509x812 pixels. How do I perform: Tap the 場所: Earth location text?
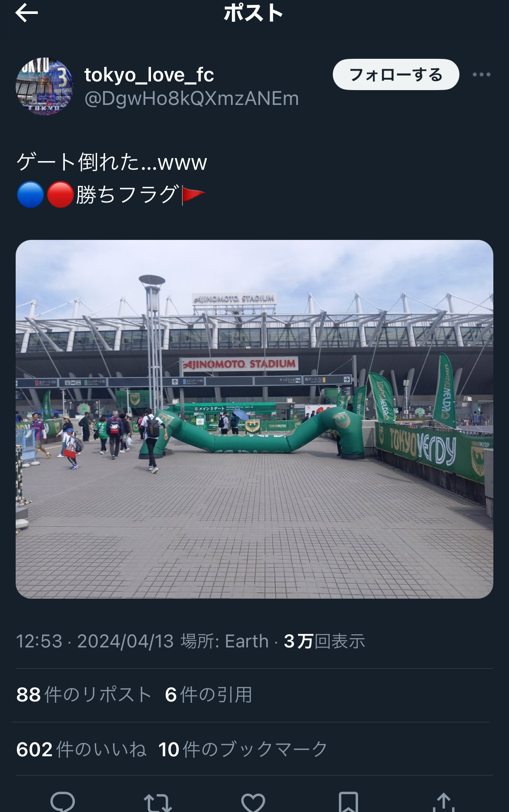pyautogui.click(x=224, y=641)
